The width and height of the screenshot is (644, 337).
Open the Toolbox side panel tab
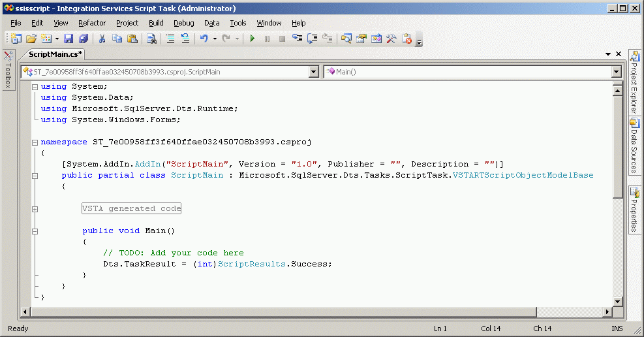[x=8, y=69]
